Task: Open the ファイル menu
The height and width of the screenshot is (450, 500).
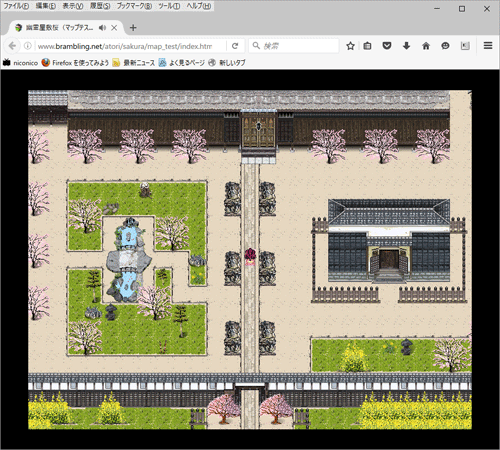Action: click(16, 6)
